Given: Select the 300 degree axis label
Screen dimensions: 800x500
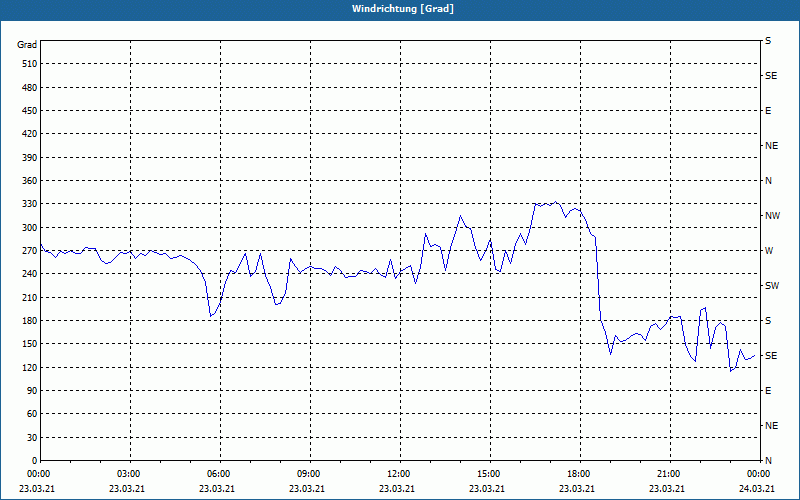Looking at the screenshot, I should tap(30, 228).
